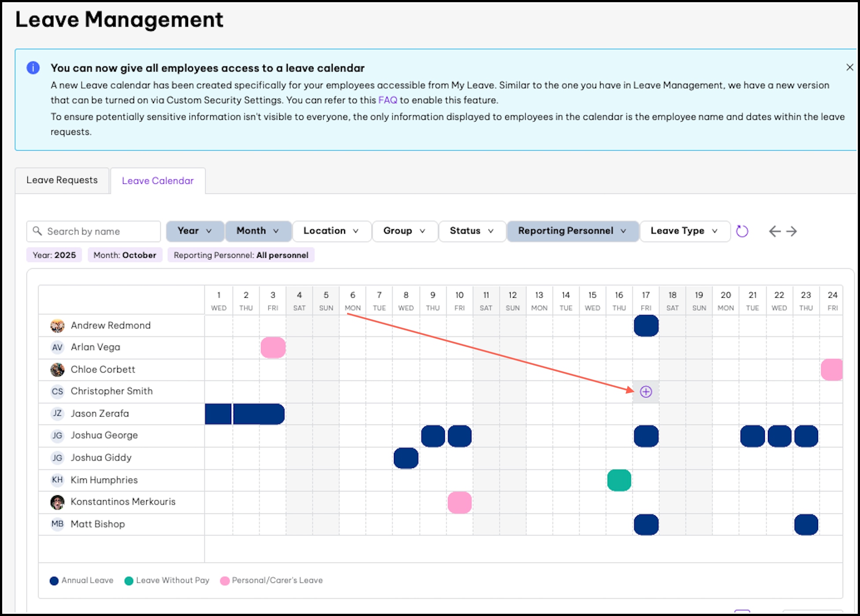The image size is (860, 616).
Task: Click Arlan Vega's pink leave block
Action: 273,348
